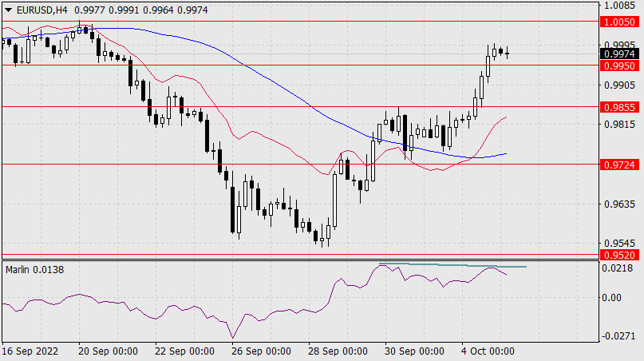Click the 0.0218 Marlin scale value

(x=618, y=268)
